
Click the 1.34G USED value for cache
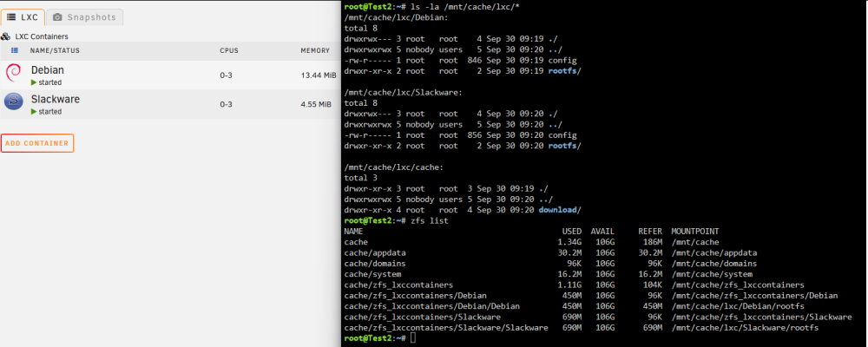pyautogui.click(x=569, y=242)
